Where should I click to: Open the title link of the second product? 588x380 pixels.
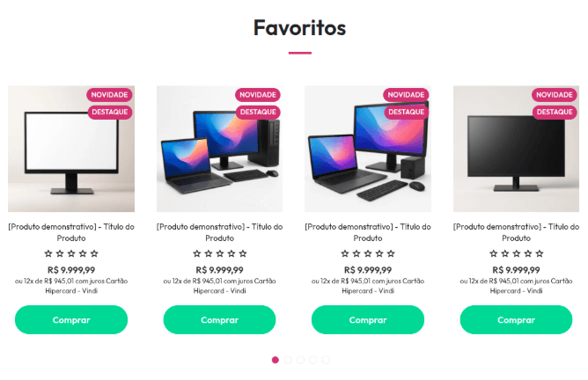(220, 232)
